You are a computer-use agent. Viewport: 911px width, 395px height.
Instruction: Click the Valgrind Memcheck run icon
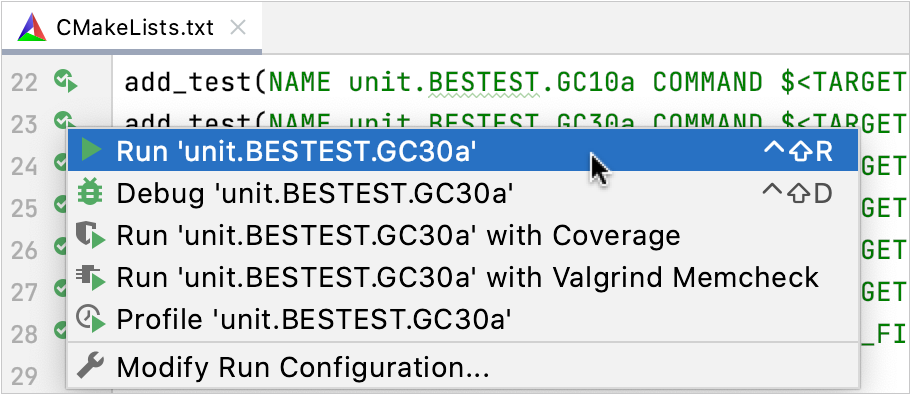(x=90, y=276)
